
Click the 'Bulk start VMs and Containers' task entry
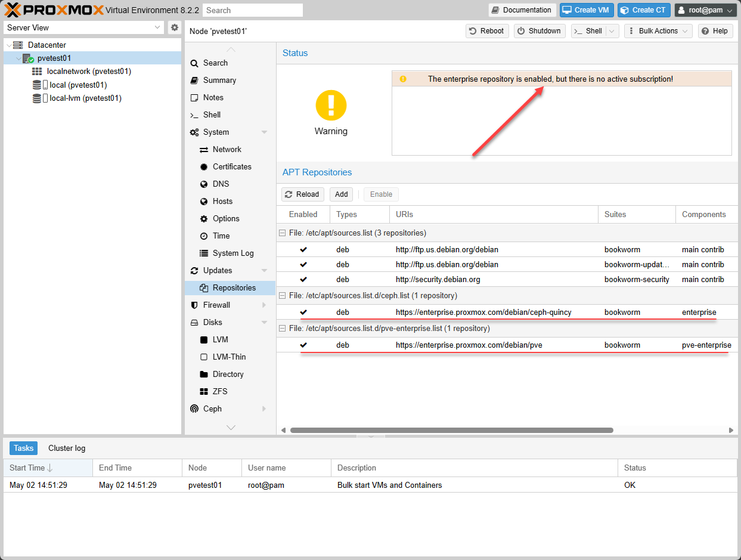(370, 485)
